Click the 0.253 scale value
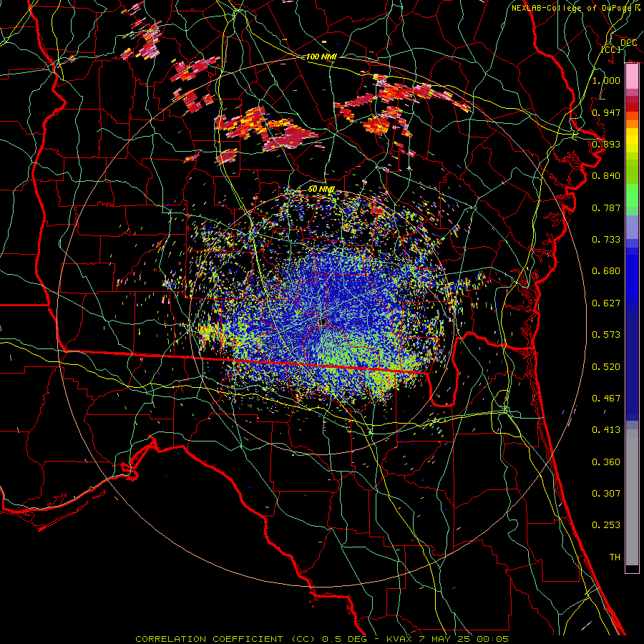This screenshot has width=644, height=644. (606, 525)
